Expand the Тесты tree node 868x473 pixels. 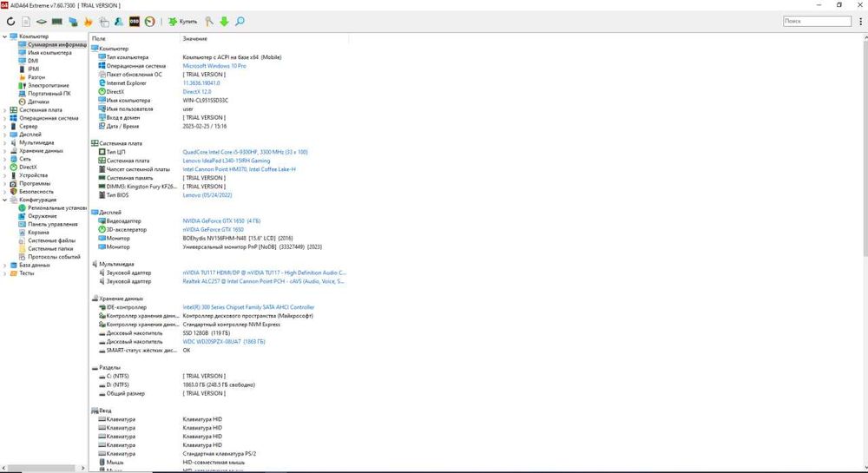coord(5,273)
